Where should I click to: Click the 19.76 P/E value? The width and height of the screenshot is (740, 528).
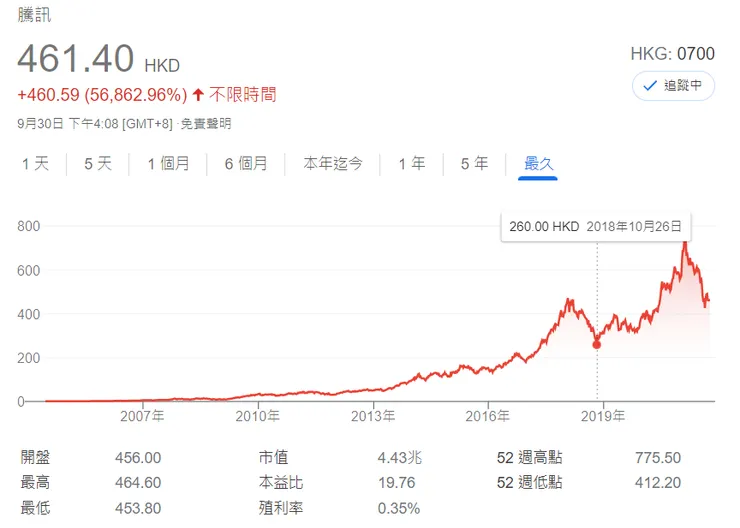[396, 483]
